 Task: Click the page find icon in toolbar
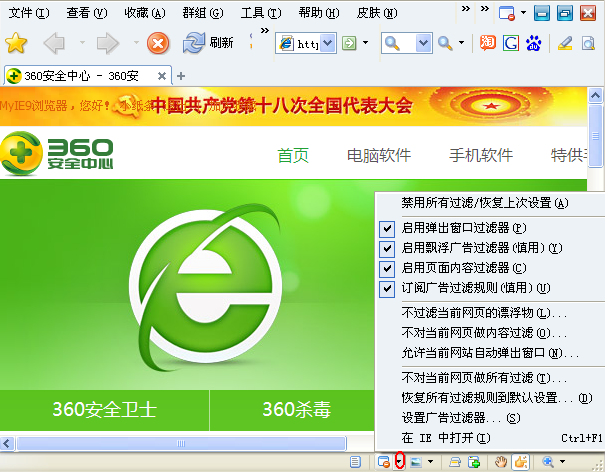click(x=588, y=43)
